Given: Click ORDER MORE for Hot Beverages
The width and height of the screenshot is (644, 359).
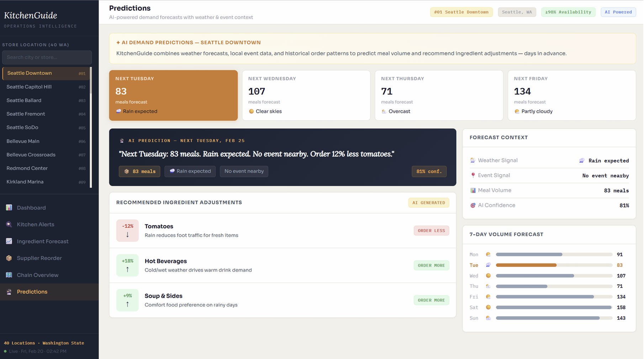Looking at the screenshot, I should [431, 265].
